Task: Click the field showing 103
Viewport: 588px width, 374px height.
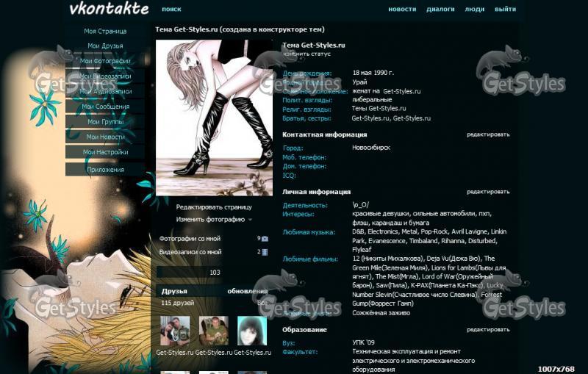Action: click(190, 273)
